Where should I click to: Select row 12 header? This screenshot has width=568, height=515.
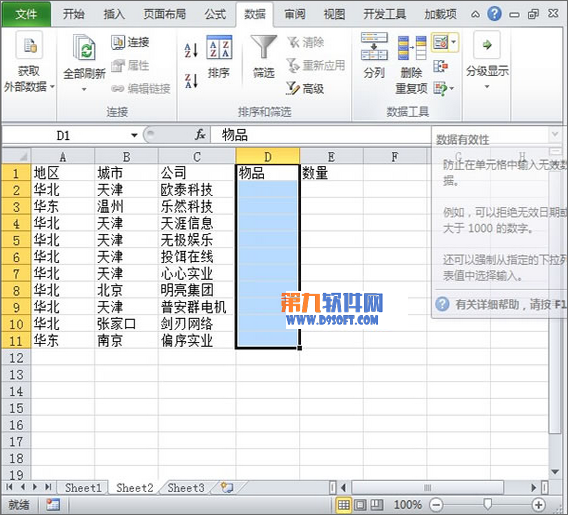point(16,358)
